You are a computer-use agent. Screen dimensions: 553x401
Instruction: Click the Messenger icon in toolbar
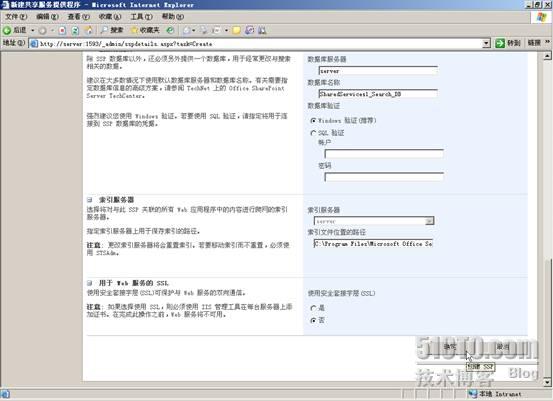(249, 31)
